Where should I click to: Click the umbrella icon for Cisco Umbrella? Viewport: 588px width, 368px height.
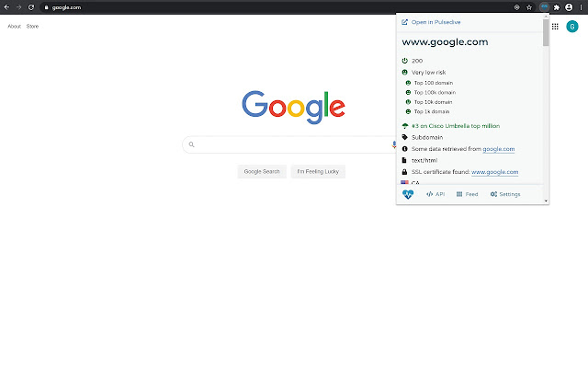coord(405,126)
